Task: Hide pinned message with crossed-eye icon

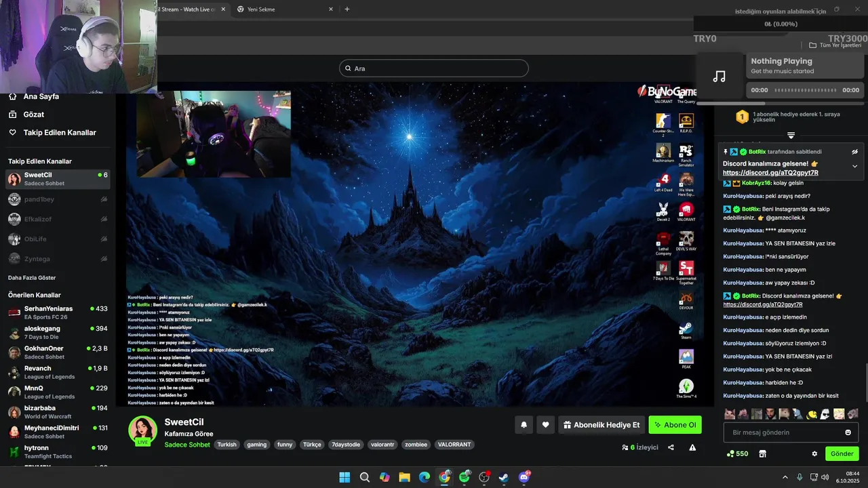Action: [x=854, y=152]
